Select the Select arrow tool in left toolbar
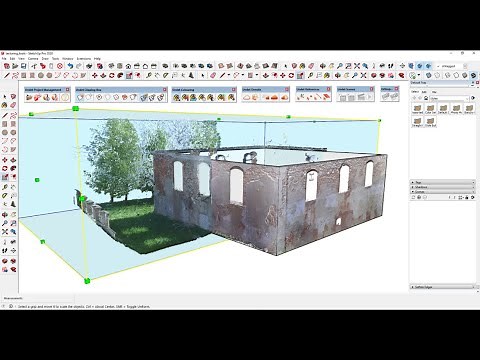The image size is (480, 360). 5,97
